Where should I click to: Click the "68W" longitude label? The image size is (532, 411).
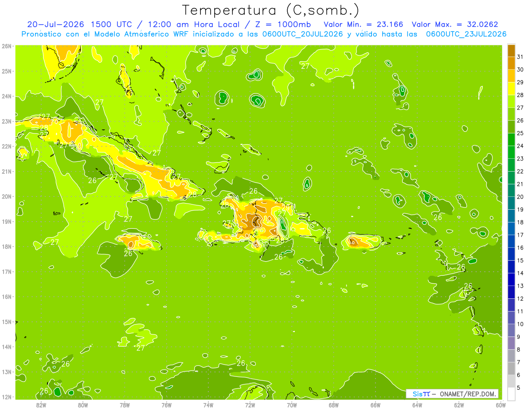[334, 405]
